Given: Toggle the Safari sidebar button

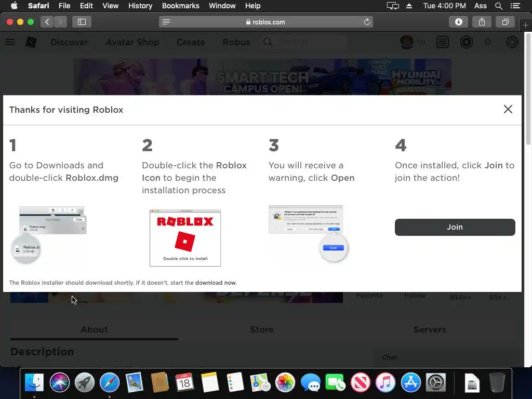Looking at the screenshot, I should point(82,22).
